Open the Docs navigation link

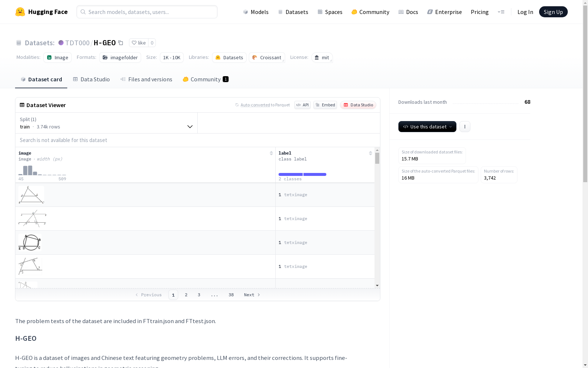click(x=408, y=12)
